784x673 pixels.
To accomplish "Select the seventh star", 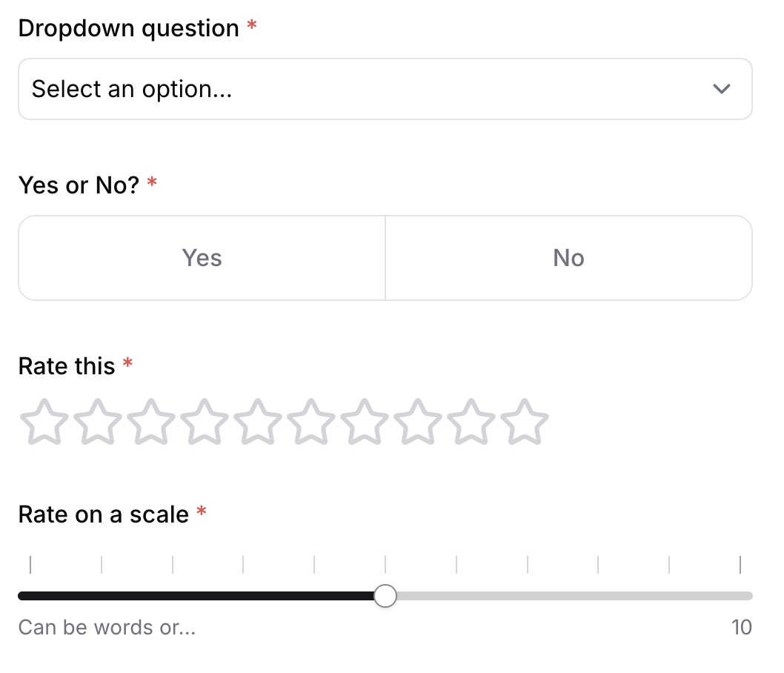I will 365,422.
